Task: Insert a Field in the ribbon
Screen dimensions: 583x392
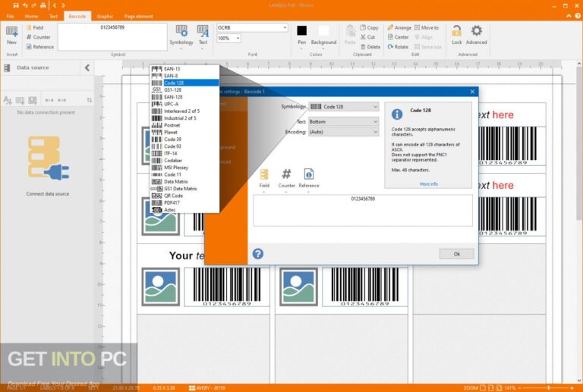Action: point(35,27)
